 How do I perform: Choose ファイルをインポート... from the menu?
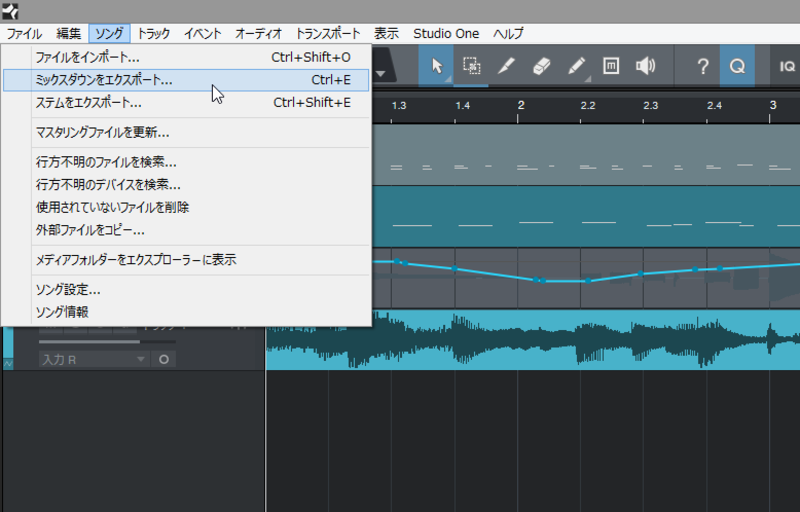(x=186, y=58)
